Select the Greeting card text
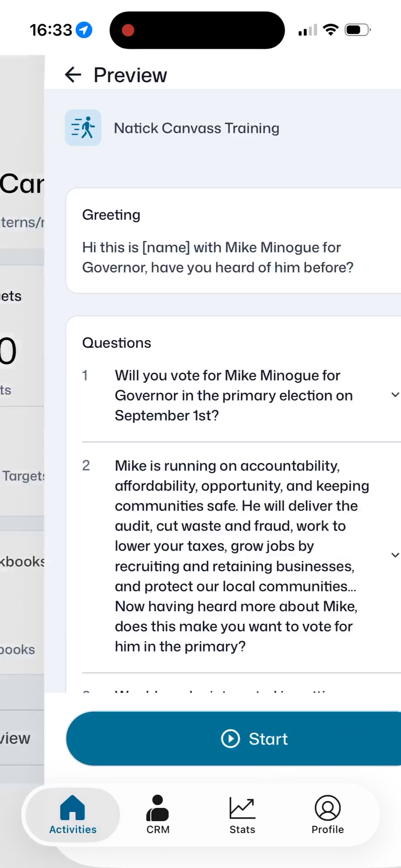Screen dimensions: 401x868 point(218,257)
